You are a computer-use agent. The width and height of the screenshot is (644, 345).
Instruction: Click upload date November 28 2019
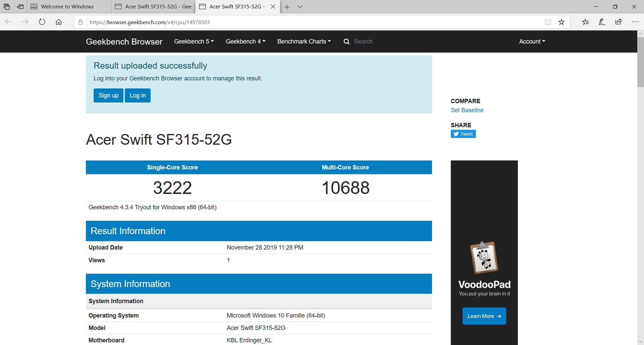(x=265, y=248)
